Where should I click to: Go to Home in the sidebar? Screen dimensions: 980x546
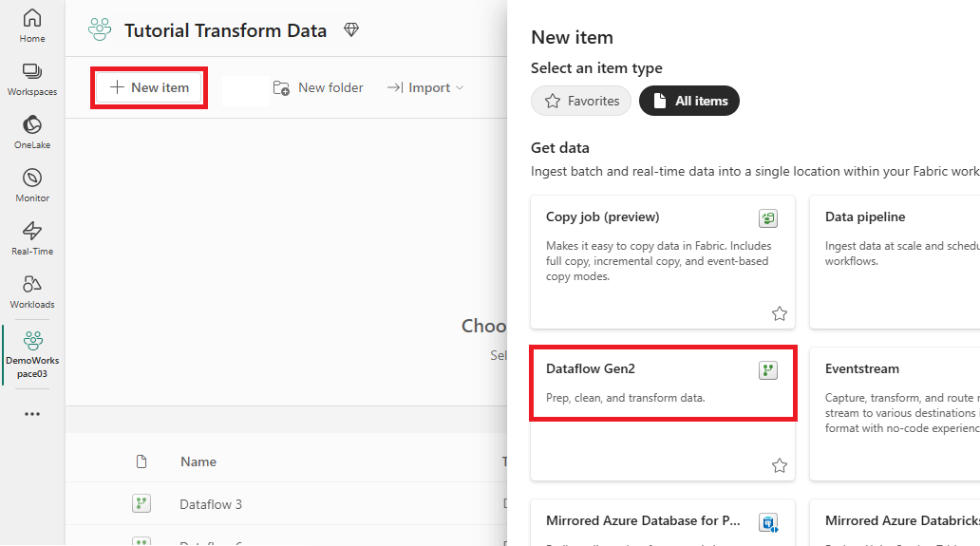point(32,27)
